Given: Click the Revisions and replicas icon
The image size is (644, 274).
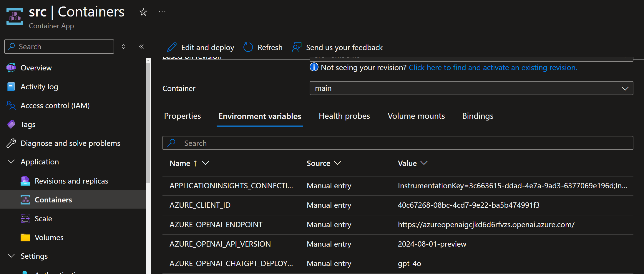Looking at the screenshot, I should click(25, 181).
